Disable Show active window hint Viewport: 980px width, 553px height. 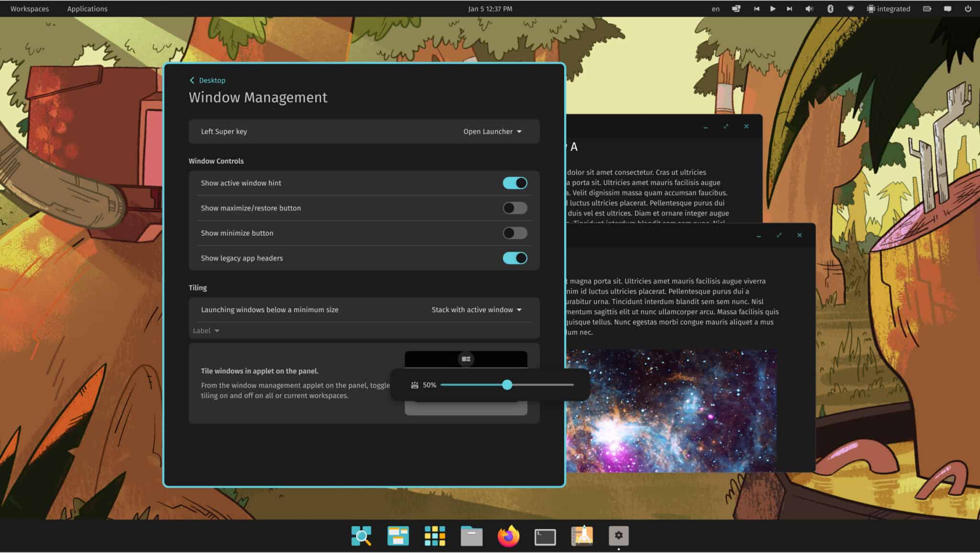[x=514, y=183]
